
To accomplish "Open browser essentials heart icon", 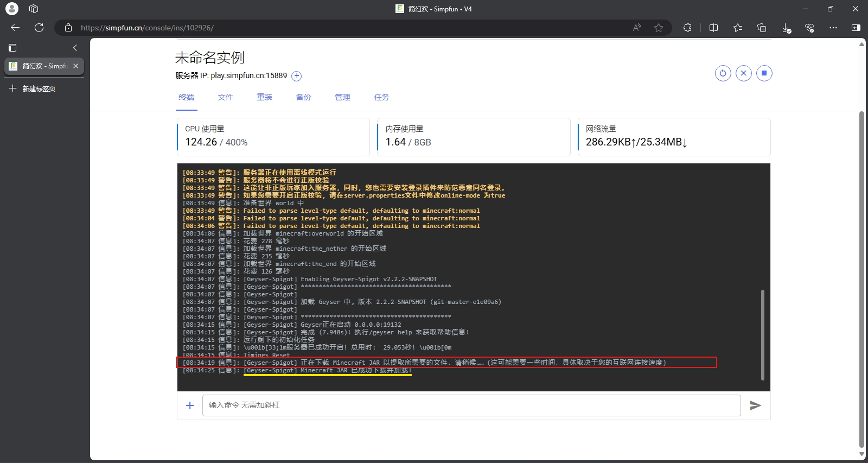I will (809, 28).
